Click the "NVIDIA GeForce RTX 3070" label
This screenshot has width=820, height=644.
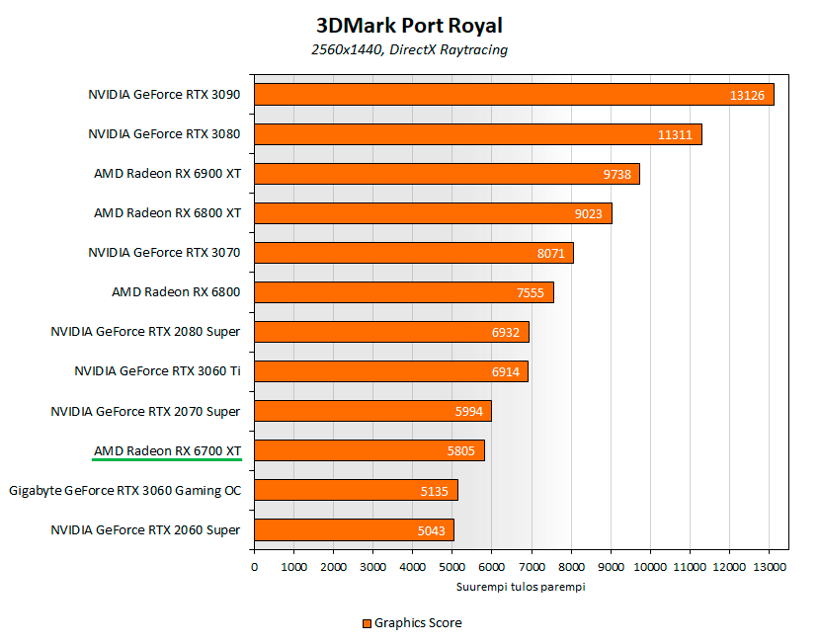click(164, 253)
